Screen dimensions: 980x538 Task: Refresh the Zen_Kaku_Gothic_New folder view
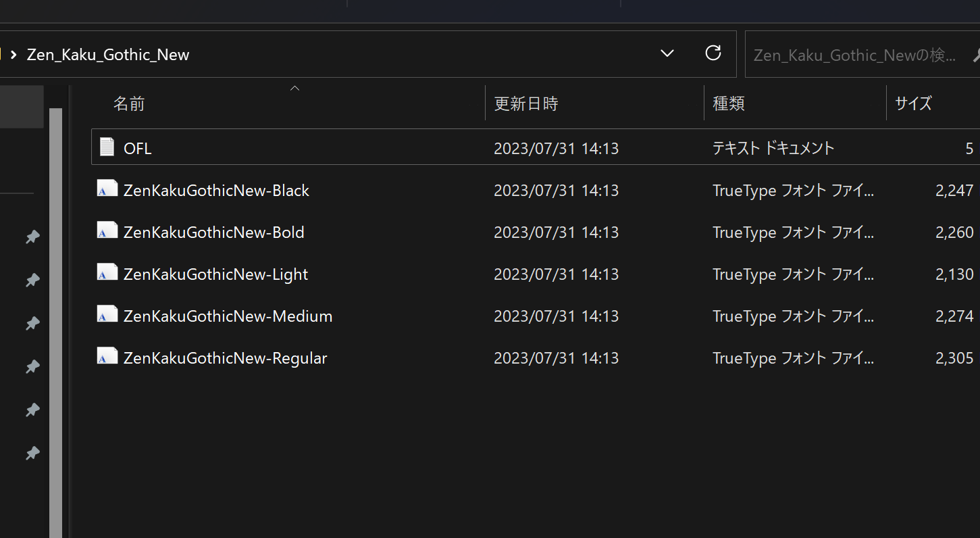713,53
